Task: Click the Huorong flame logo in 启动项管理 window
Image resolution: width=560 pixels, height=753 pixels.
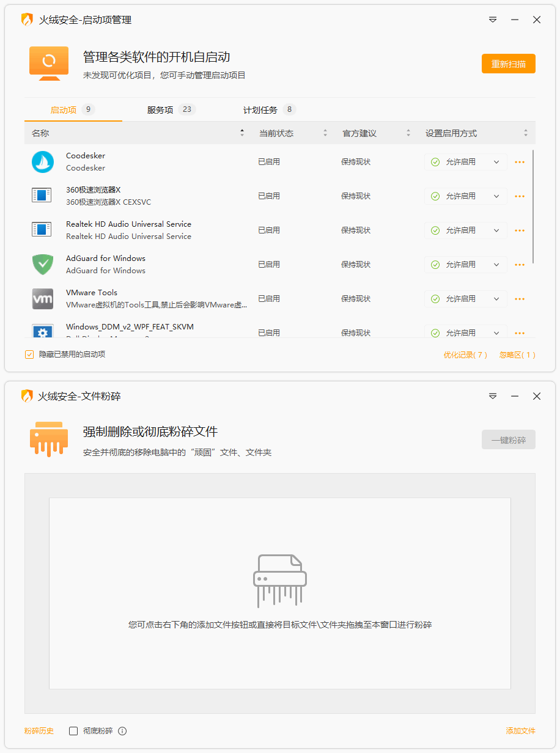Action: pyautogui.click(x=27, y=20)
